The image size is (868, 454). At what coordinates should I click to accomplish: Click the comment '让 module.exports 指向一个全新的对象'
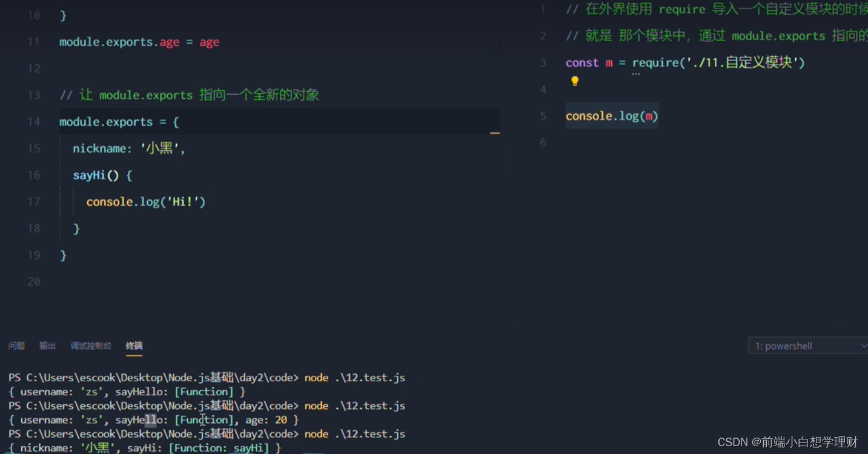coord(190,95)
